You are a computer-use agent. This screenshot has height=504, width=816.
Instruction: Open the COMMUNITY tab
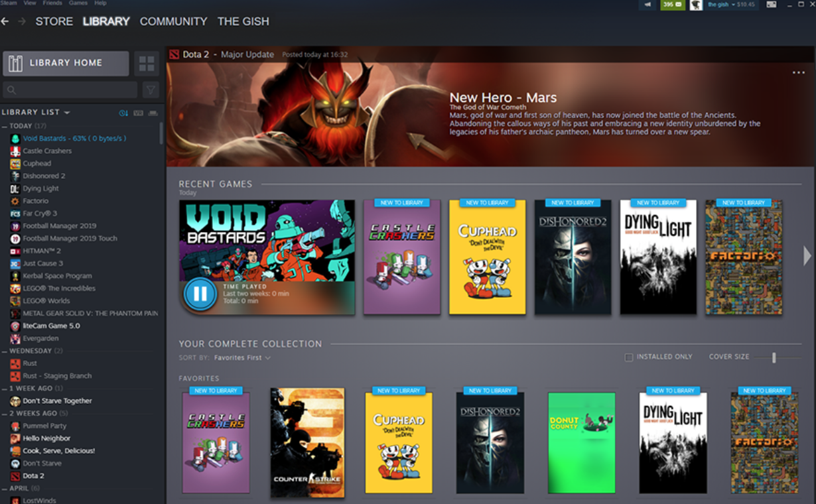174,21
